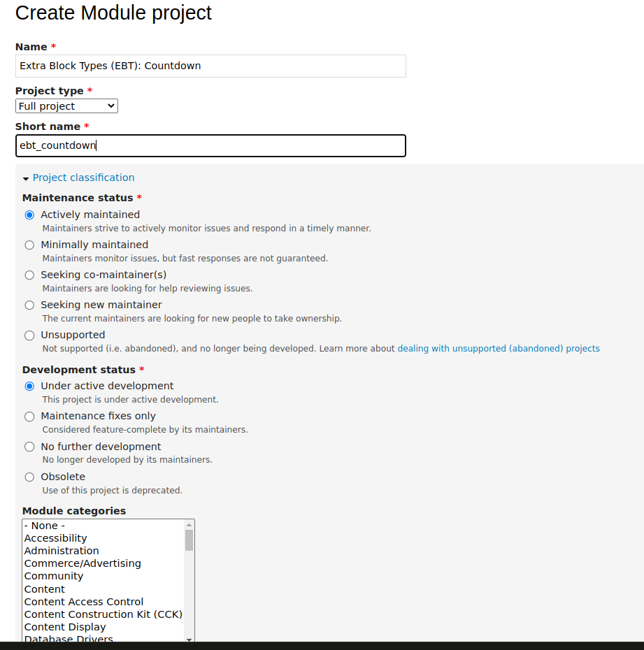Select "Maintenance fixes only" development status

coord(29,416)
